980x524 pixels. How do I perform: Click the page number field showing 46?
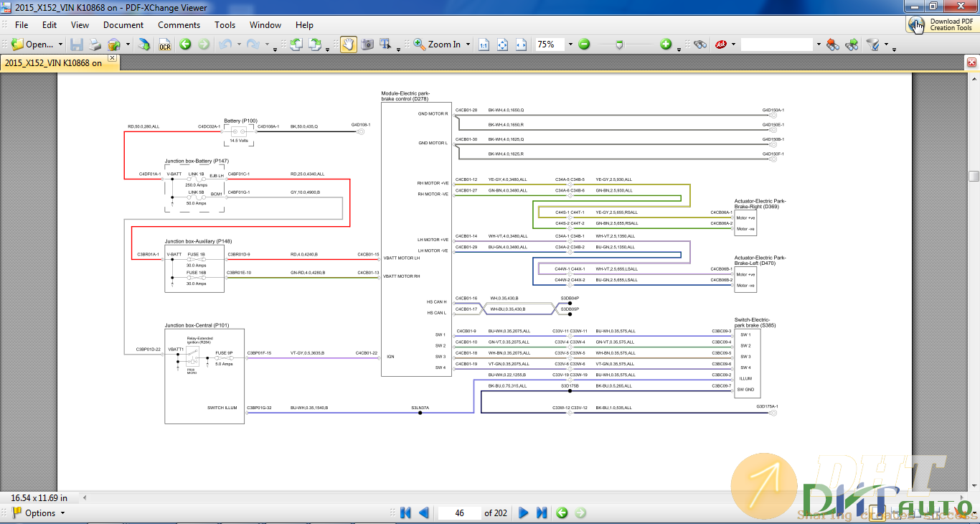(x=459, y=513)
